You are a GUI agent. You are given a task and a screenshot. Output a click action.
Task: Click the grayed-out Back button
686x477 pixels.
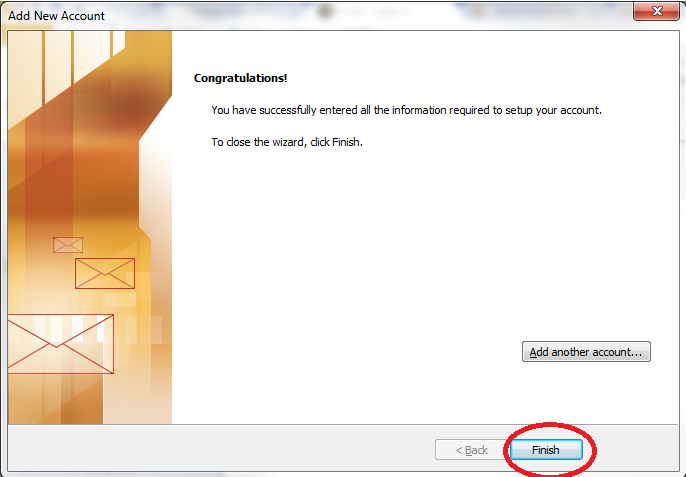[472, 450]
